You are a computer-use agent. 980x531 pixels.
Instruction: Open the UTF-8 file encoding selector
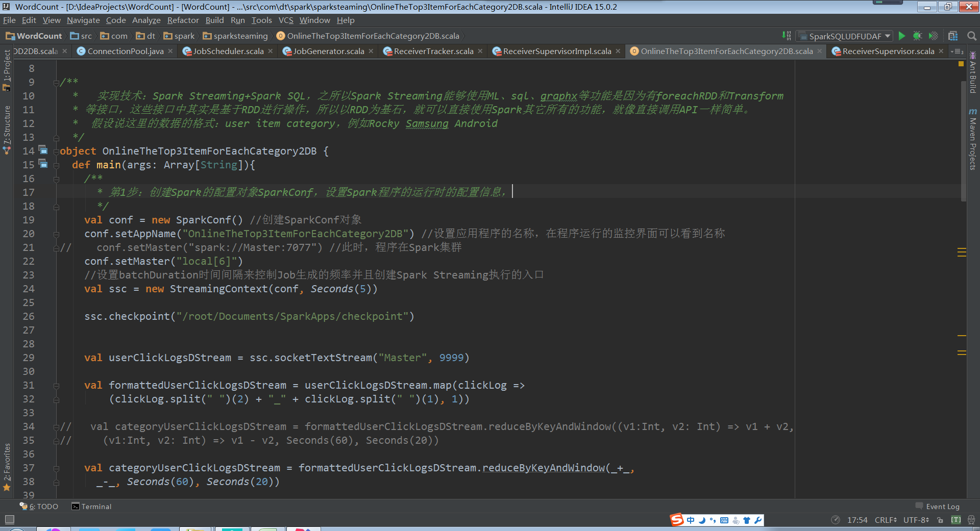[916, 520]
